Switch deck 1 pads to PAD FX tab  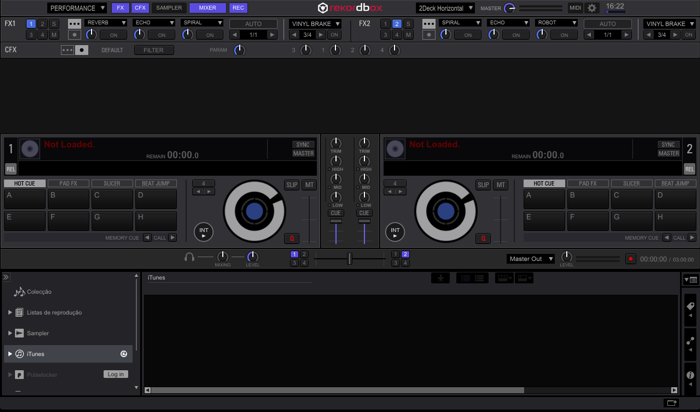(68, 183)
